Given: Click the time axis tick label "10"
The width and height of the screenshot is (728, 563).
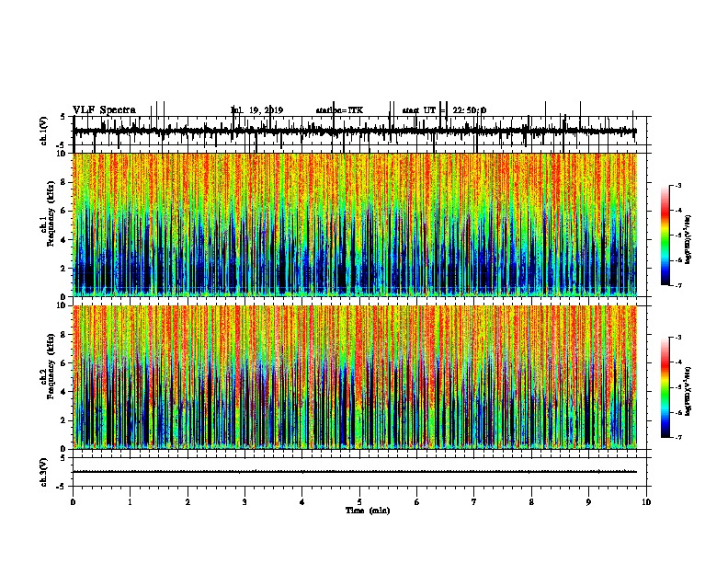Looking at the screenshot, I should click(x=646, y=502).
